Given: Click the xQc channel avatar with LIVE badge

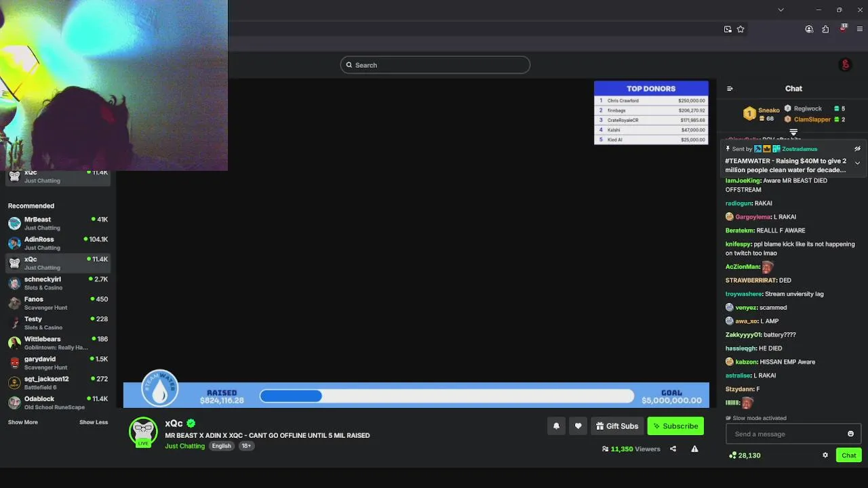Looking at the screenshot, I should click(x=143, y=432).
